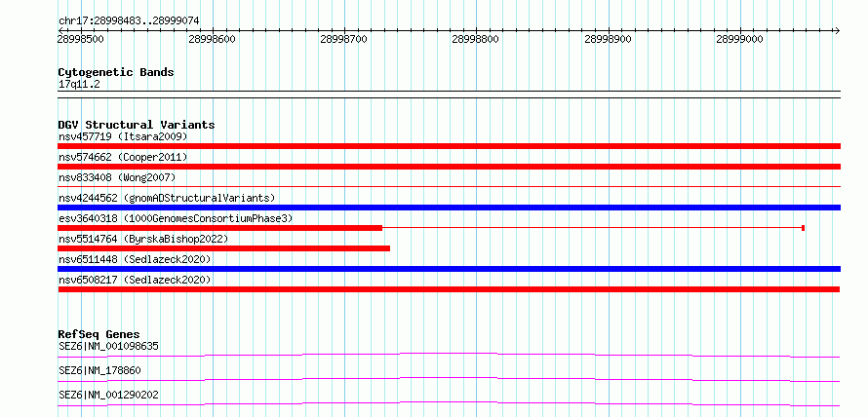Click the magenta gene line for NM_178860
Viewport: 868px width, 417px height.
449,379
